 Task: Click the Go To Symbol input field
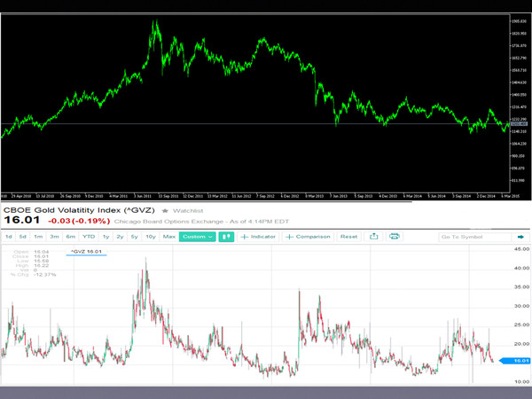tap(475, 237)
